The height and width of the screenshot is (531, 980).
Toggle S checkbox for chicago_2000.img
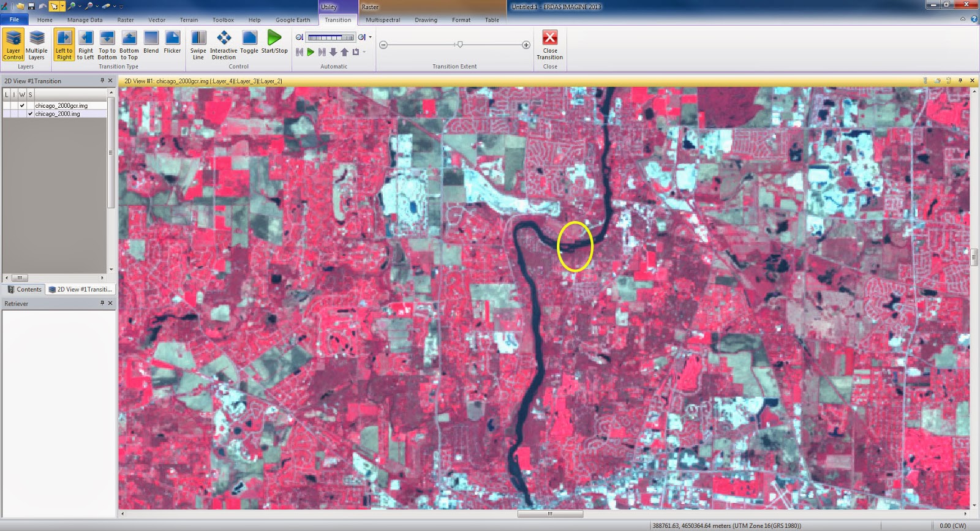click(30, 114)
